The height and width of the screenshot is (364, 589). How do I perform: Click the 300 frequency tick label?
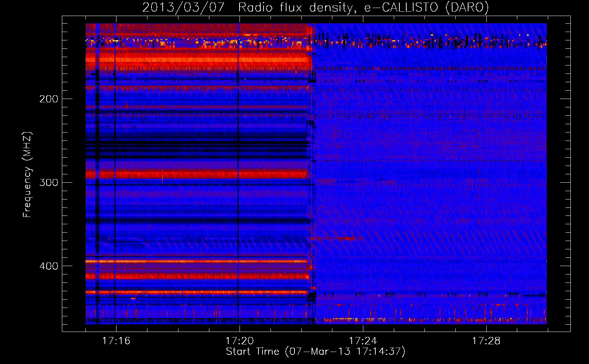click(x=49, y=182)
